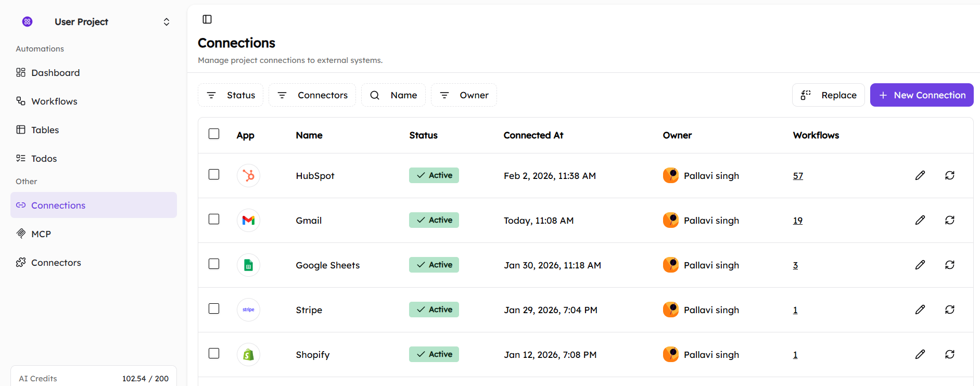Tick the Stripe row checkbox

tap(214, 308)
